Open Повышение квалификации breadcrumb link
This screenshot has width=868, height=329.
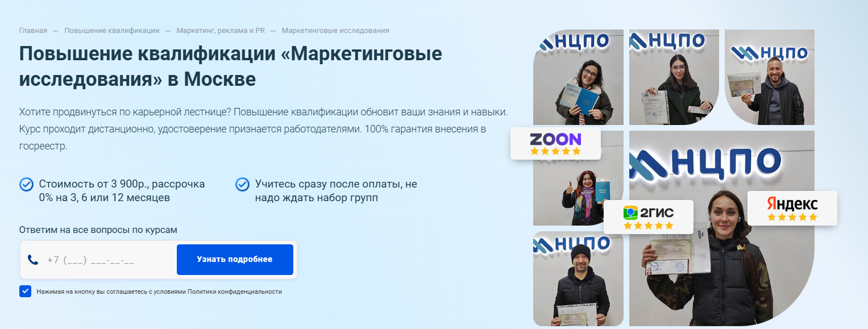(x=112, y=31)
